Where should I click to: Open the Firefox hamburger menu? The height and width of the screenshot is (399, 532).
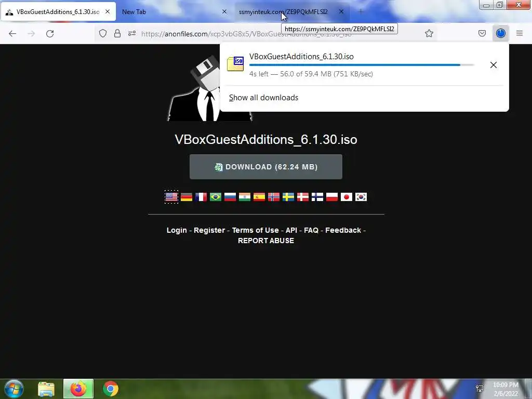click(x=519, y=33)
